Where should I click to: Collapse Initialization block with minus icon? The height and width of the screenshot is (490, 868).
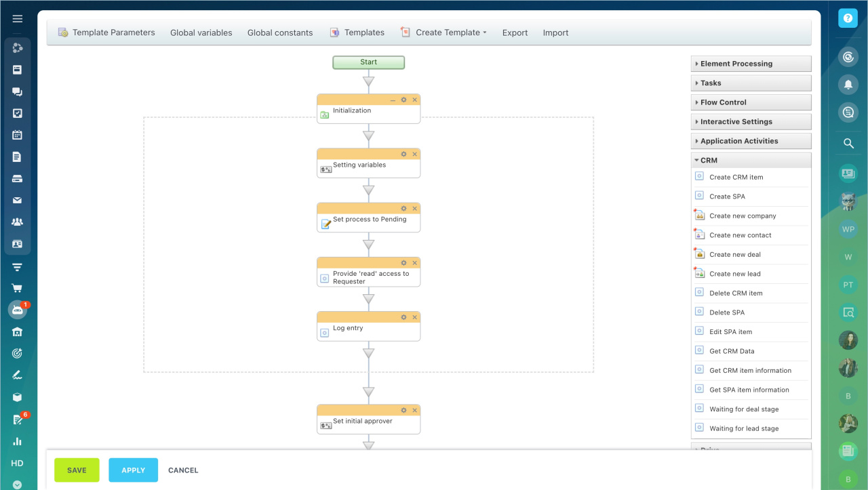(393, 100)
